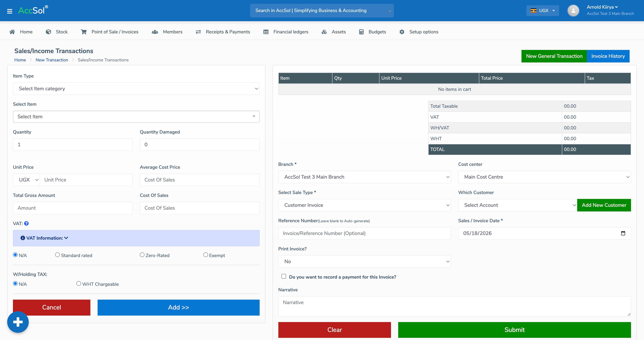
Task: Open the Main Cost Centre dropdown
Action: point(544,177)
